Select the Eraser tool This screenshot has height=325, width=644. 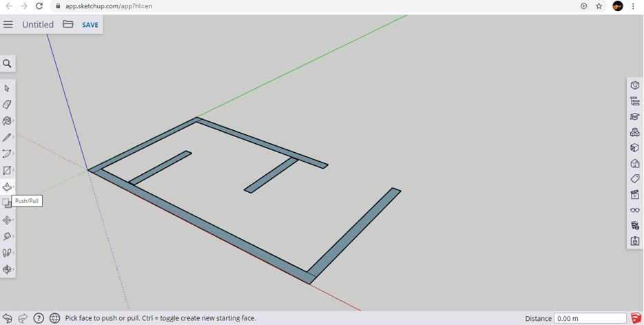coord(7,105)
